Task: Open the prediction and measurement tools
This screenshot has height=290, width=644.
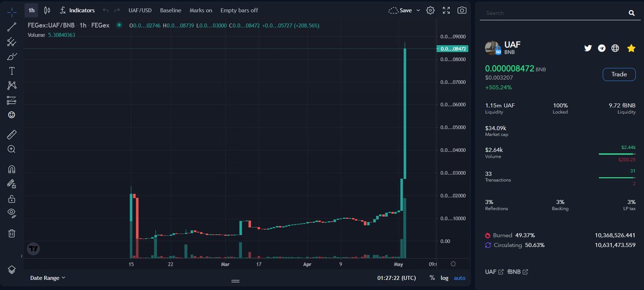Action: pyautogui.click(x=11, y=100)
